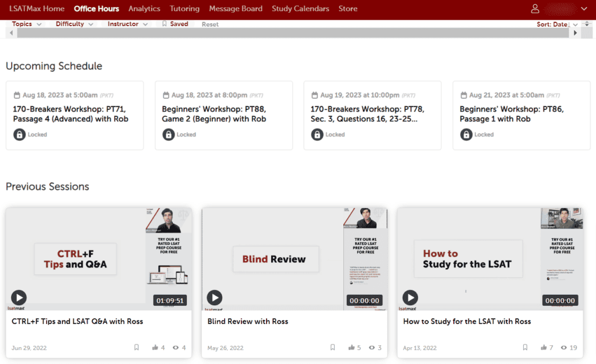Click views eye icon on CTRL+F Tips session
Viewport: 596px width, 364px height.
176,348
